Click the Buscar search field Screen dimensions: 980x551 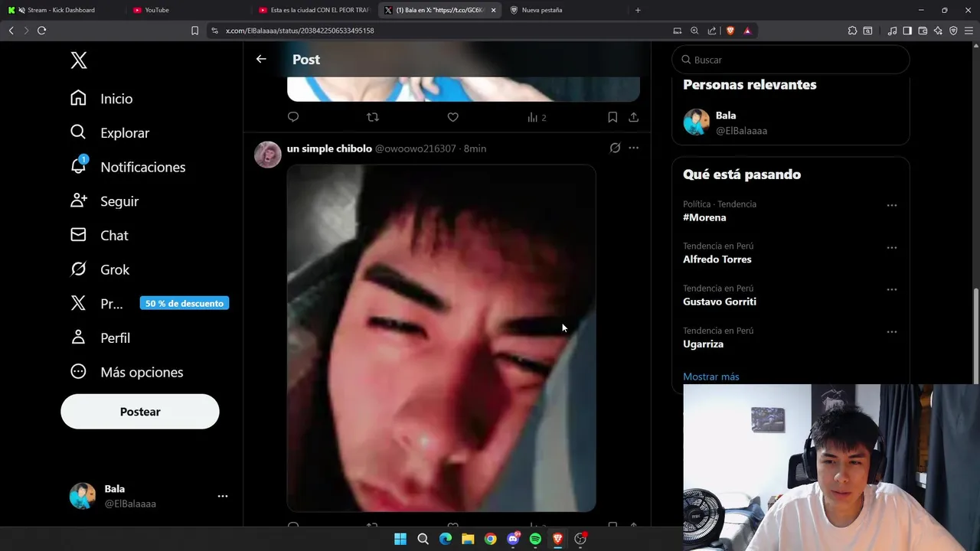coord(791,60)
